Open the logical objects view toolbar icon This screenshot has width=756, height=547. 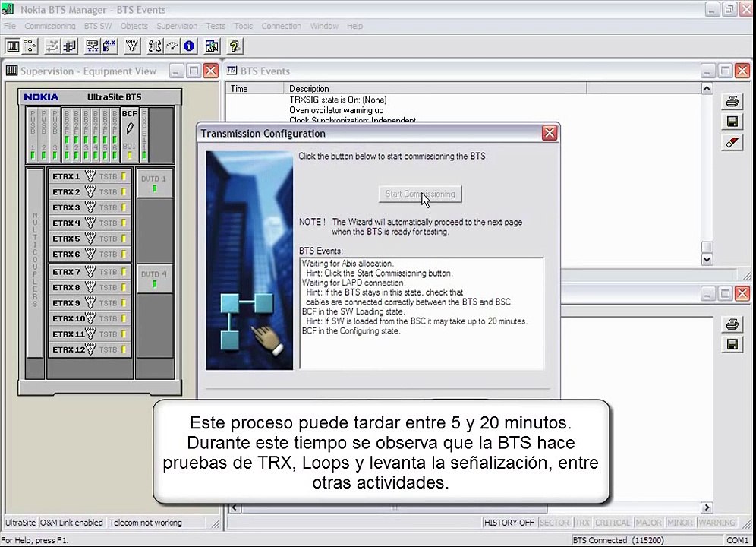30,46
